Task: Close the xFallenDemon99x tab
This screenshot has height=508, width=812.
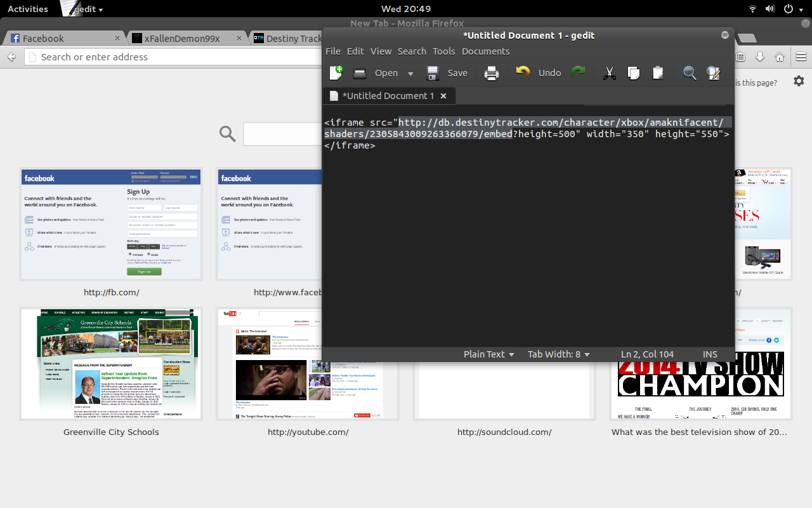Action: click(x=239, y=38)
